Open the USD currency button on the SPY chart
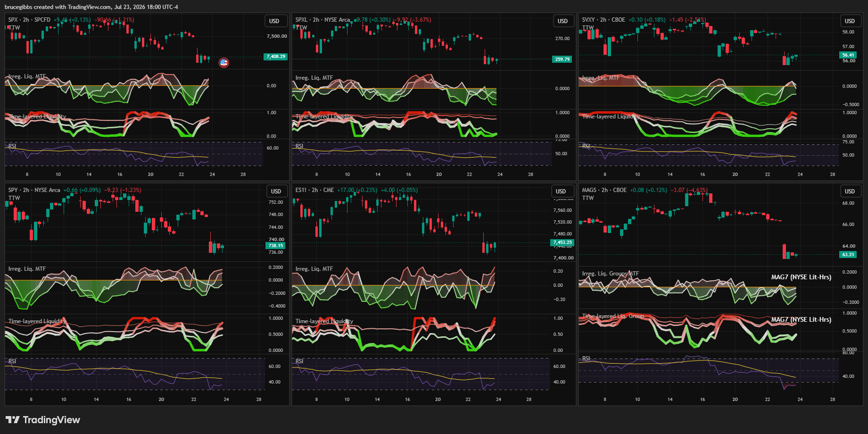Screen dimensions: 868x434 coord(276,192)
